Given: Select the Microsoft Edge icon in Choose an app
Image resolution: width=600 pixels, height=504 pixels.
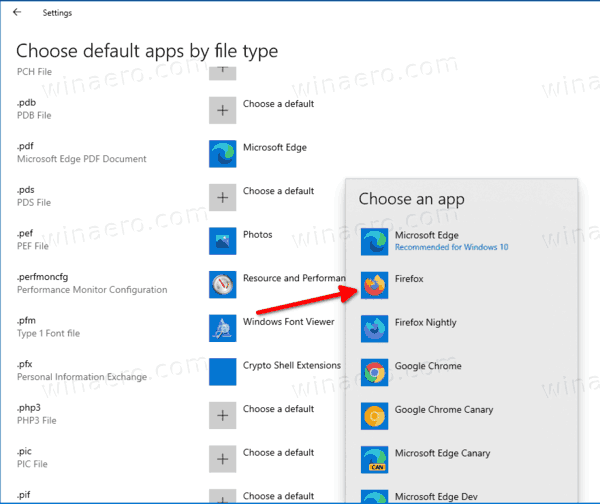Looking at the screenshot, I should point(374,242).
